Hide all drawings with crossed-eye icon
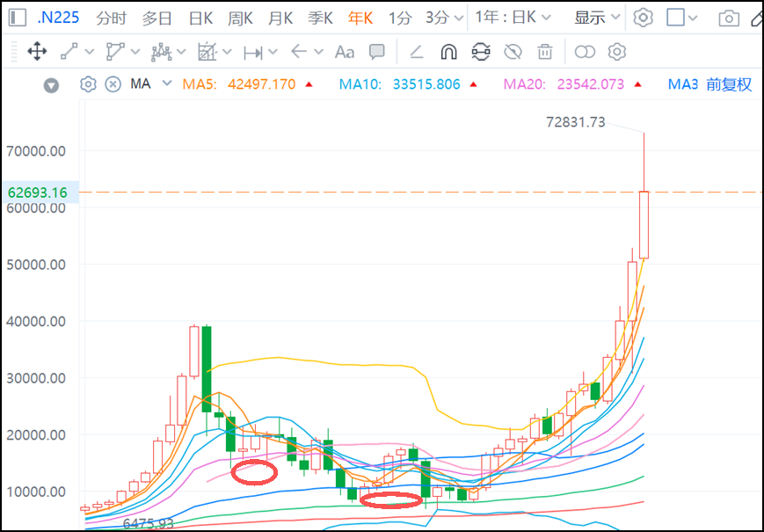 pos(513,52)
